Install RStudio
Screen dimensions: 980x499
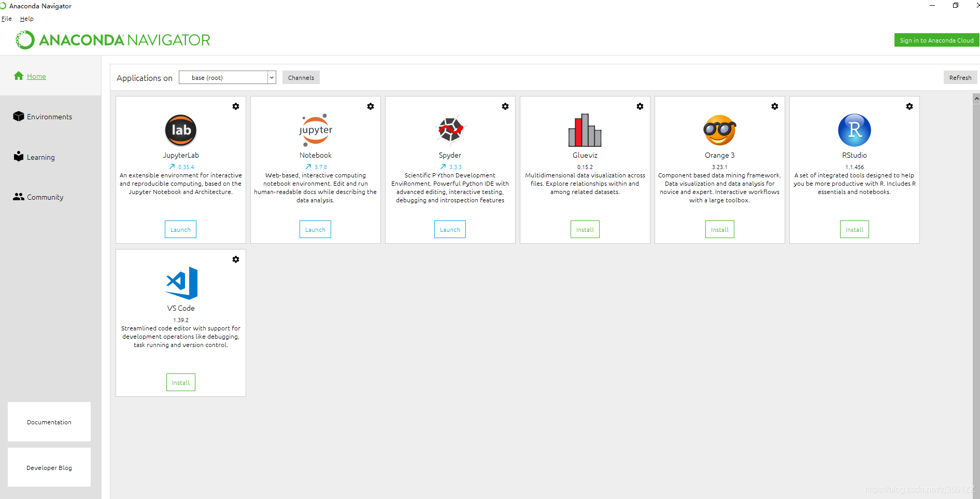pos(855,229)
